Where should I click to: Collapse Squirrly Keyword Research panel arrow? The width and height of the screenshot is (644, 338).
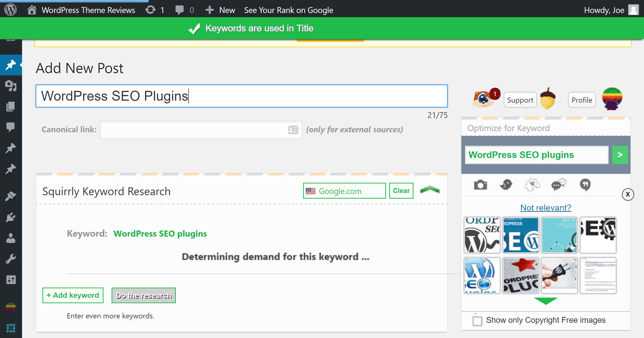click(430, 190)
